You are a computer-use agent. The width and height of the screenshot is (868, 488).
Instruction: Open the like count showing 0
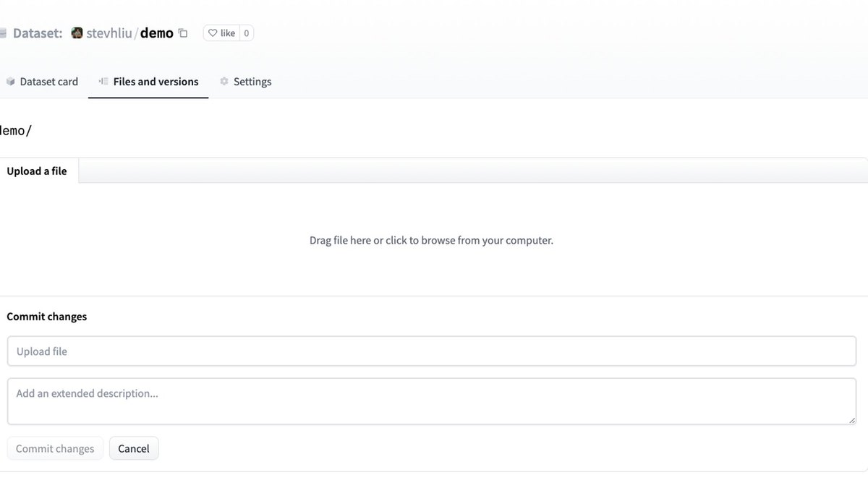(246, 33)
